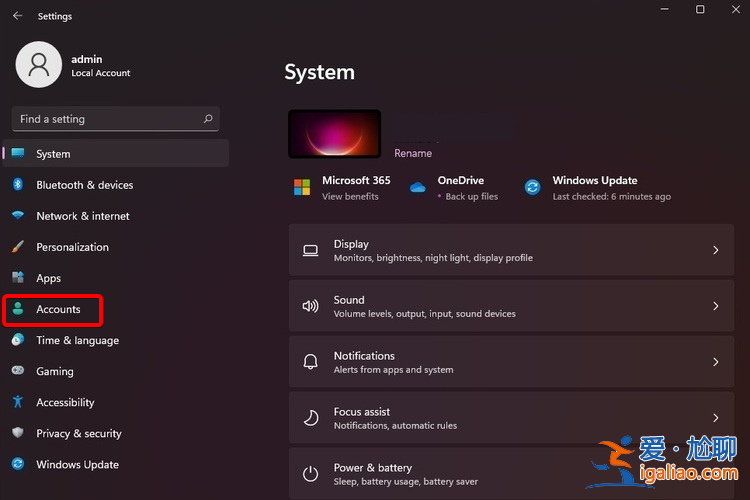The height and width of the screenshot is (500, 750).
Task: Click the Sound description text
Action: click(x=425, y=314)
